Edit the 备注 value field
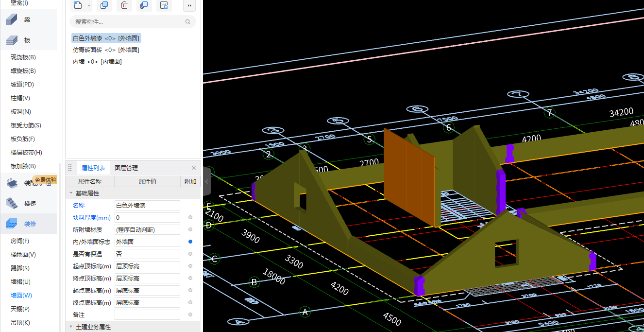 point(147,315)
